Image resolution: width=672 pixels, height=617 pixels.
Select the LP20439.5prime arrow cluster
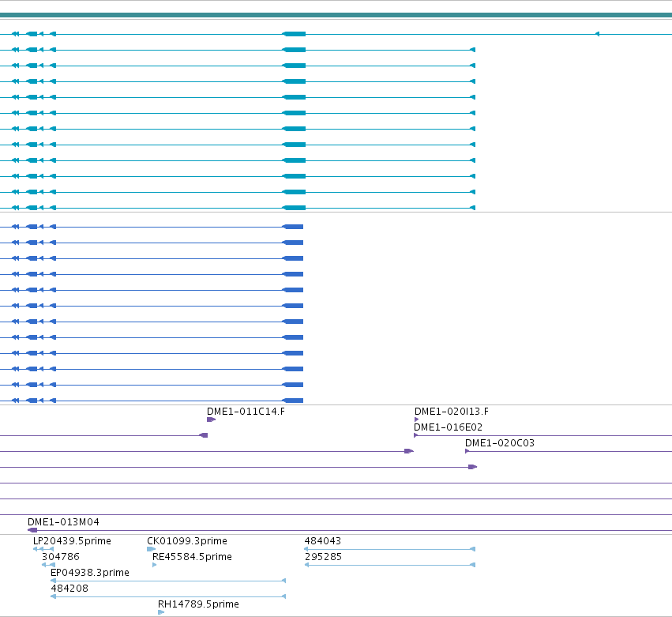point(43,549)
